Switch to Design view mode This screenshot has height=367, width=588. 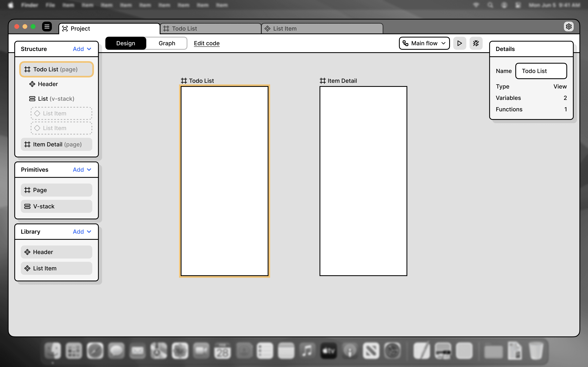(x=126, y=43)
